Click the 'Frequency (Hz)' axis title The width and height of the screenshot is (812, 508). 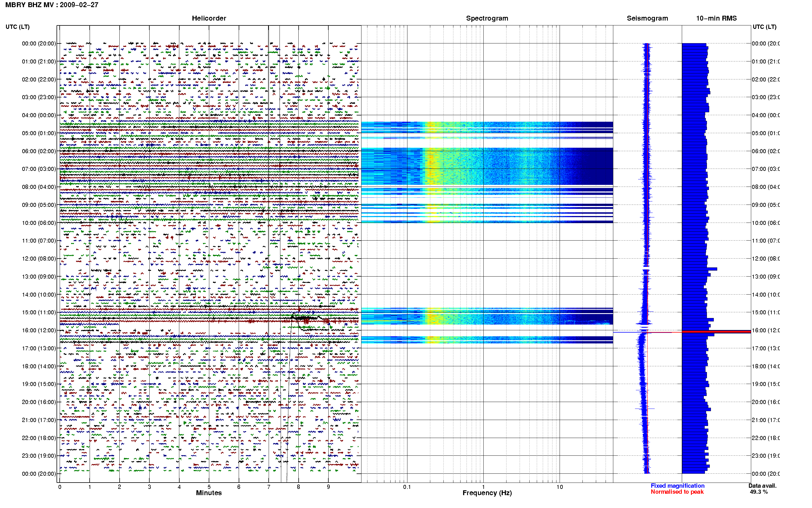click(x=487, y=493)
